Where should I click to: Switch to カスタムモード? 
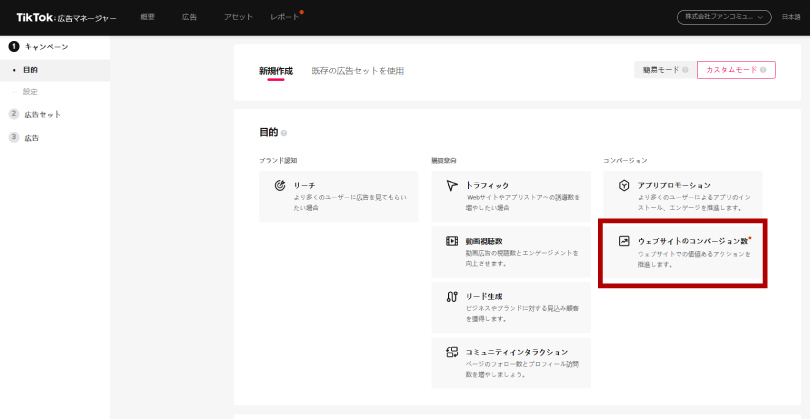pos(736,70)
